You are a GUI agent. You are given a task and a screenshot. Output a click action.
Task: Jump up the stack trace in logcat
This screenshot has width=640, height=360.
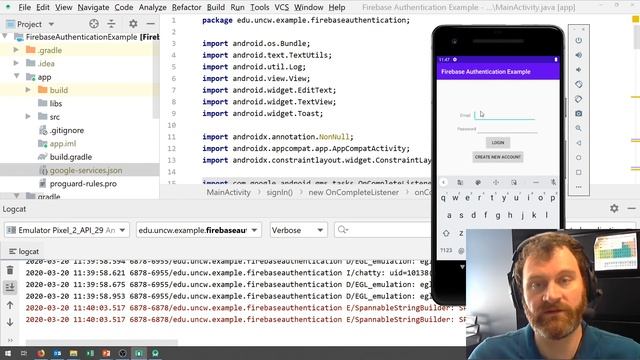(10, 305)
